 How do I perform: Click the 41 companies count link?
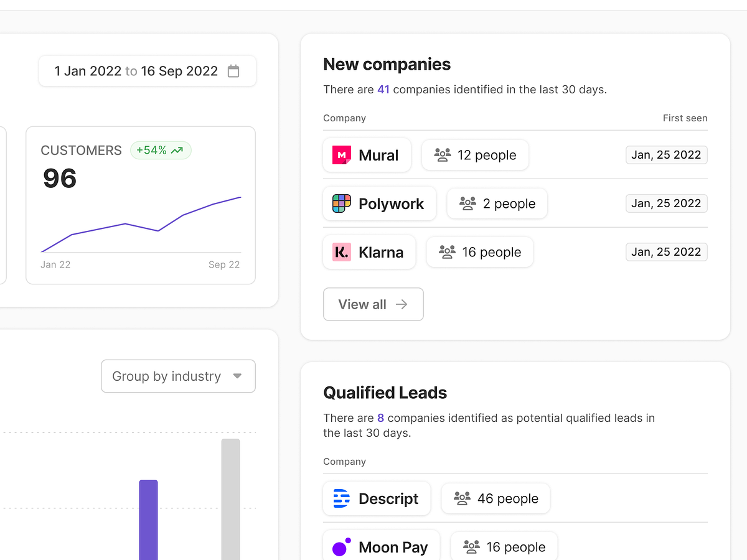tap(383, 90)
